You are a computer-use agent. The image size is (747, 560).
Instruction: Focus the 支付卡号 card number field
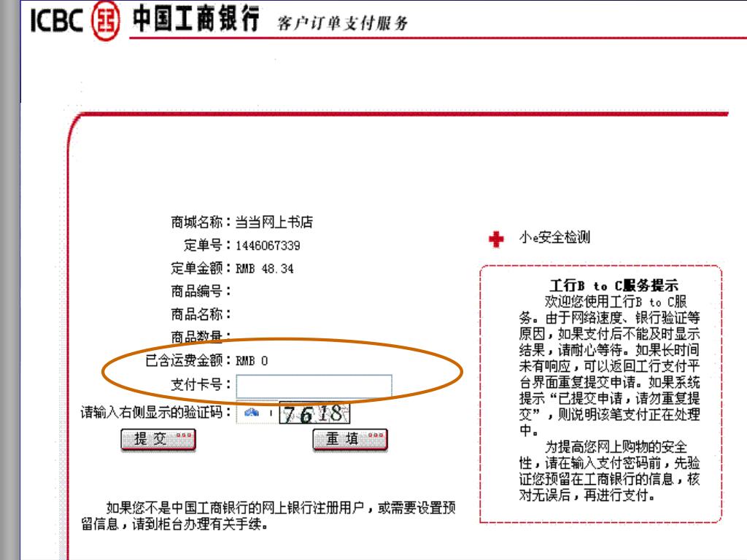point(314,386)
